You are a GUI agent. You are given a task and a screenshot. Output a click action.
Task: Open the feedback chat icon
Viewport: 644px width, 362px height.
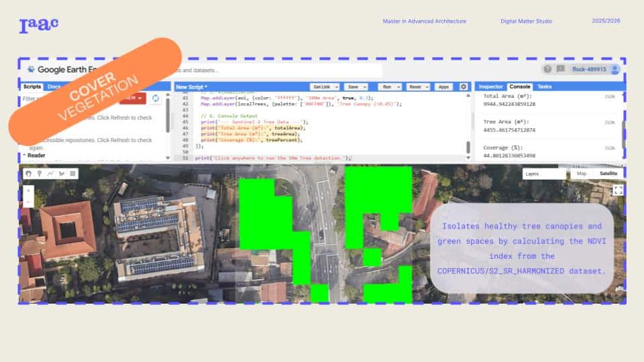[x=560, y=69]
